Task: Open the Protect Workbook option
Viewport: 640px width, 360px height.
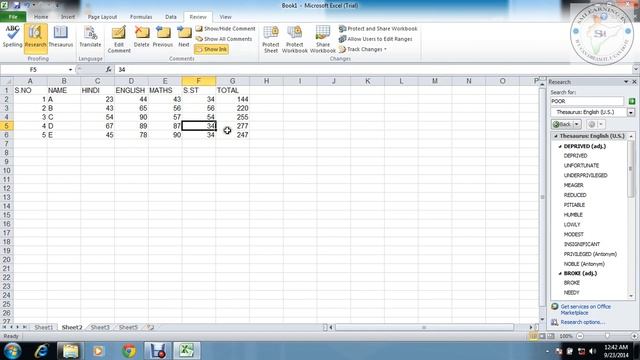Action: 294,39
